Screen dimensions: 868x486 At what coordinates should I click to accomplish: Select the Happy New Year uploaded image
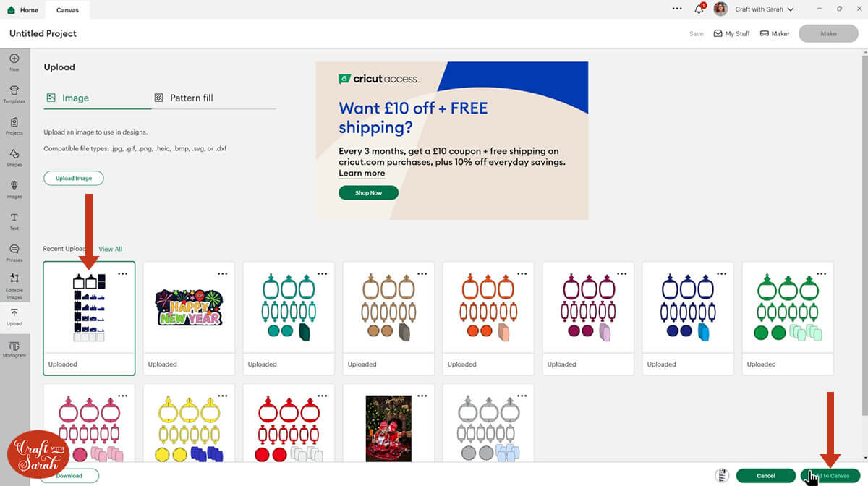coord(189,307)
